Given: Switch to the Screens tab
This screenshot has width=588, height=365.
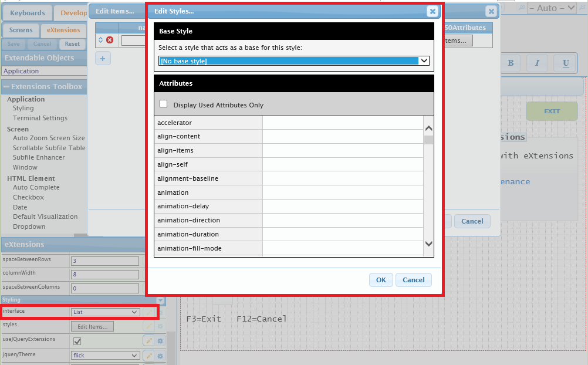Looking at the screenshot, I should (21, 30).
